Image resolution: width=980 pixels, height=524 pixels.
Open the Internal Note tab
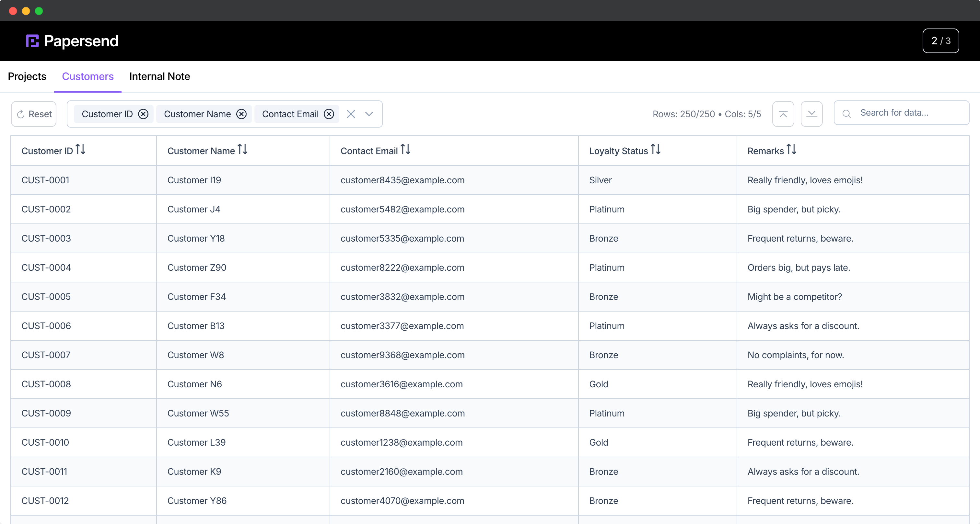[x=159, y=76]
